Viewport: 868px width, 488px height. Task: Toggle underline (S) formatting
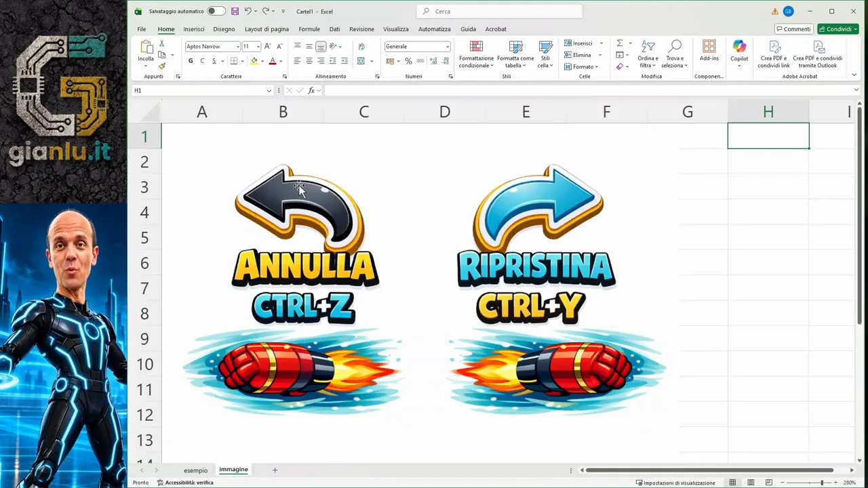pyautogui.click(x=214, y=61)
